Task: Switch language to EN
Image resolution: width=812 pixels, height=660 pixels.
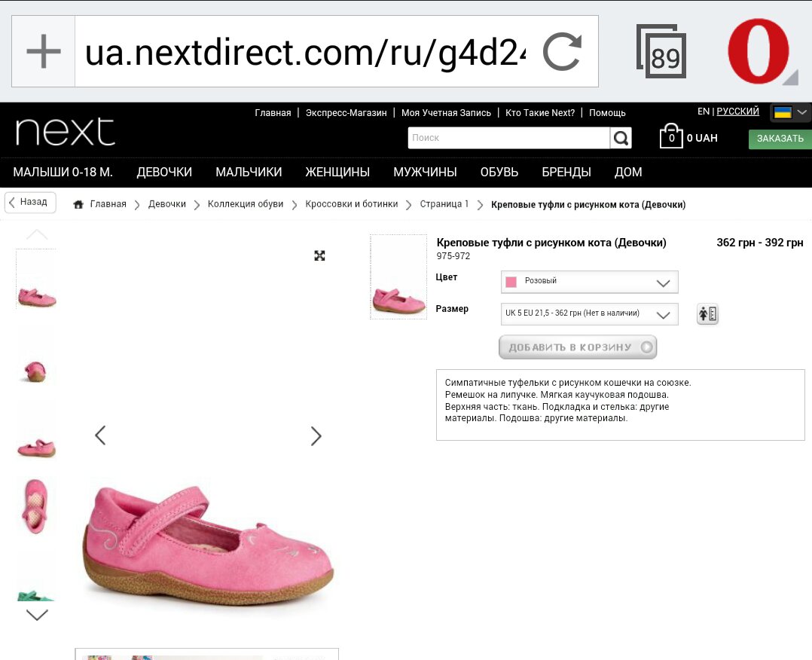Action: pyautogui.click(x=704, y=112)
